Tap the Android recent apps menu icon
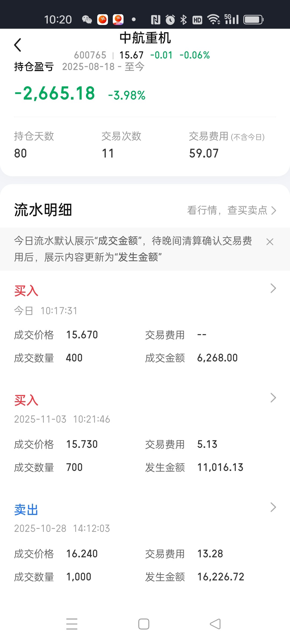Image resolution: width=290 pixels, height=644 pixels. pyautogui.click(x=72, y=624)
